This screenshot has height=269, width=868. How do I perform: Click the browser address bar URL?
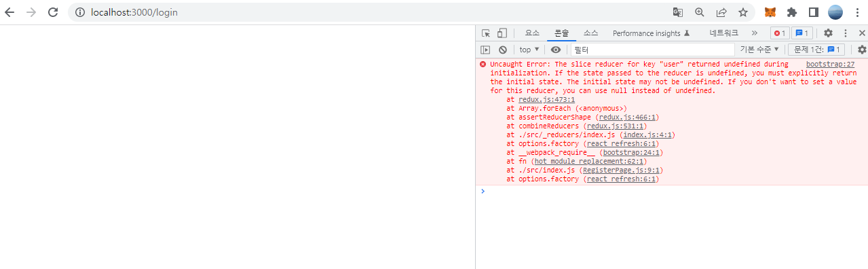[x=134, y=12]
